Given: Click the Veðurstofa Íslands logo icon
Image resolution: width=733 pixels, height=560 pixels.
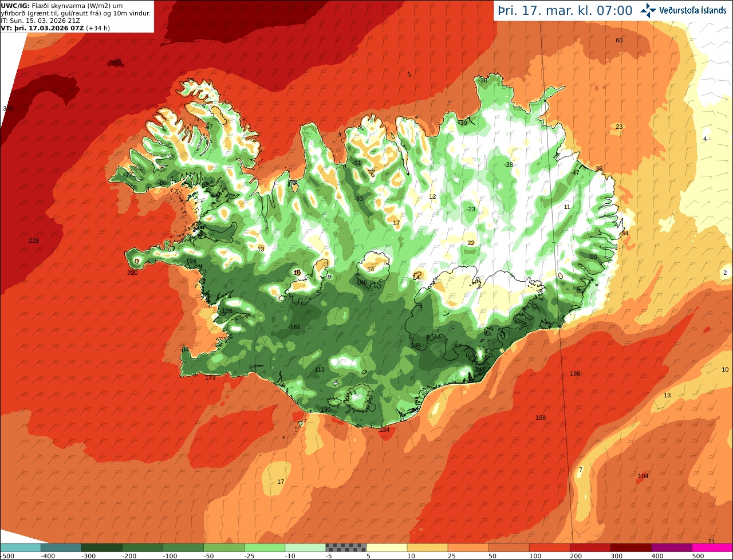Looking at the screenshot, I should point(648,10).
